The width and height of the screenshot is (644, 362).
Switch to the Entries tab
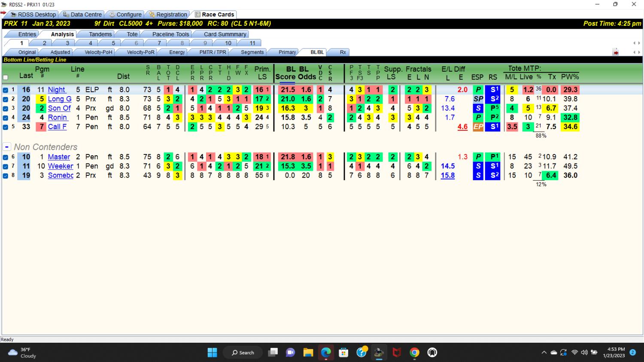coord(27,34)
